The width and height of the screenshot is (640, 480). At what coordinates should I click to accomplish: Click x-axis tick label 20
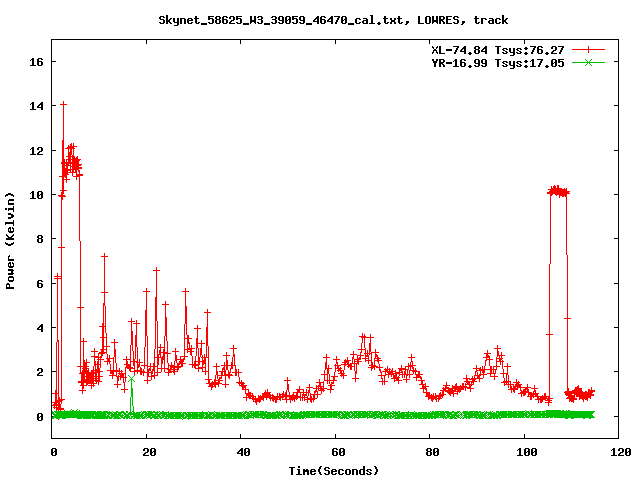(x=149, y=452)
